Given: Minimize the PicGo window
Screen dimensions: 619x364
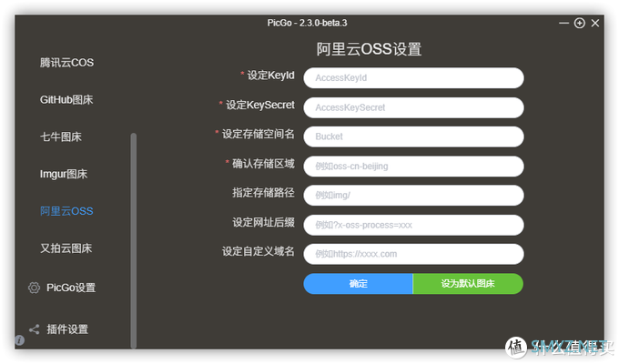Looking at the screenshot, I should click(x=563, y=24).
